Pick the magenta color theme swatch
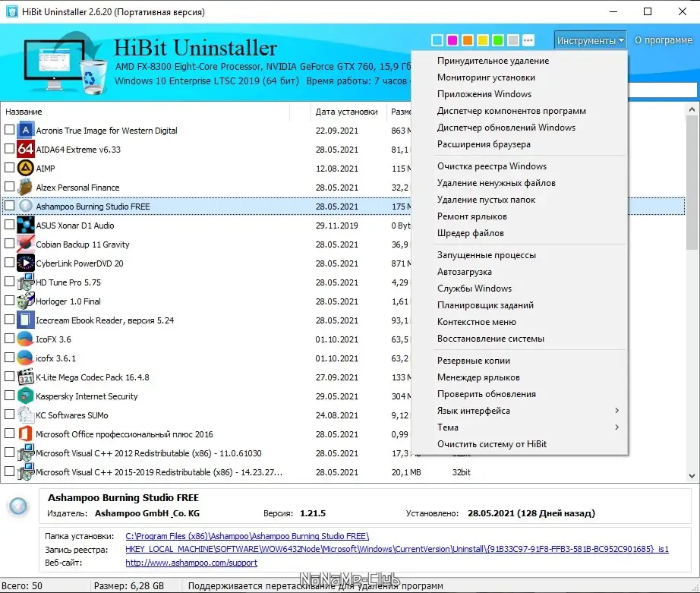Screen dimensions: 700x593 click(452, 41)
